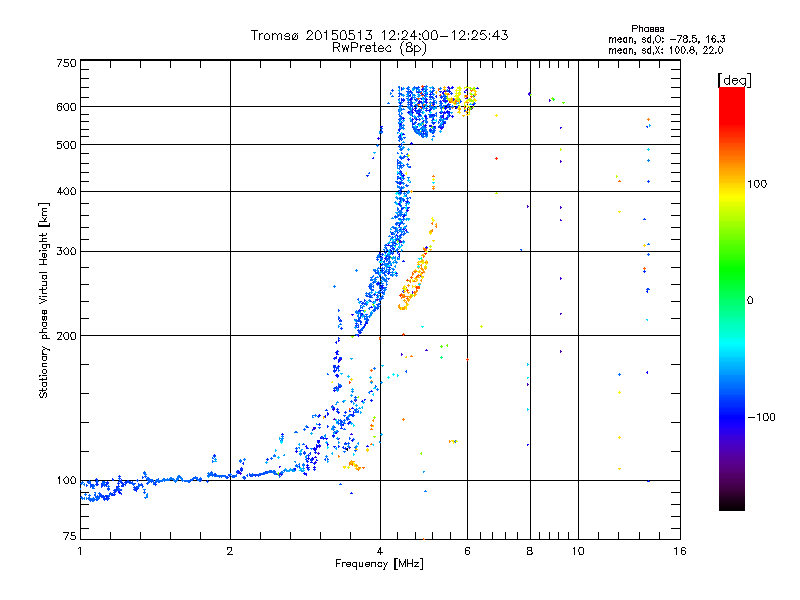Click the y-axis '300' tick label
Image resolution: width=800 pixels, height=600 pixels.
pyautogui.click(x=66, y=251)
